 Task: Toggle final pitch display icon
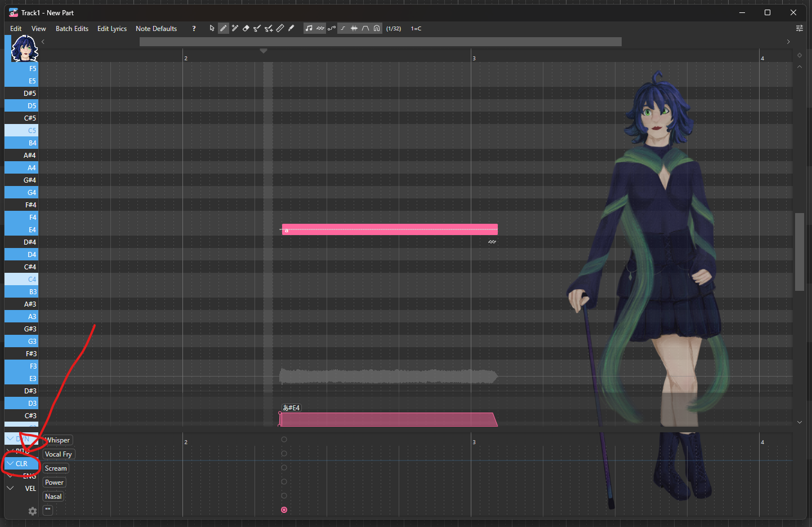(x=343, y=28)
